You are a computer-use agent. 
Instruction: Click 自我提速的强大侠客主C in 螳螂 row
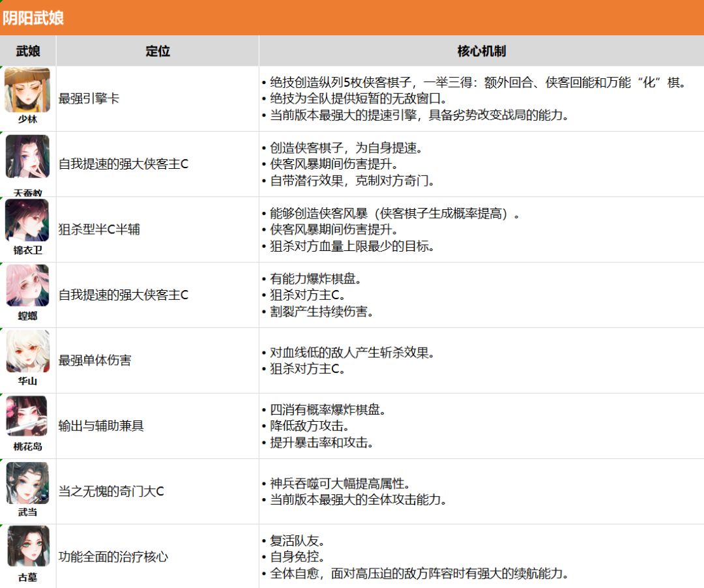(x=123, y=295)
